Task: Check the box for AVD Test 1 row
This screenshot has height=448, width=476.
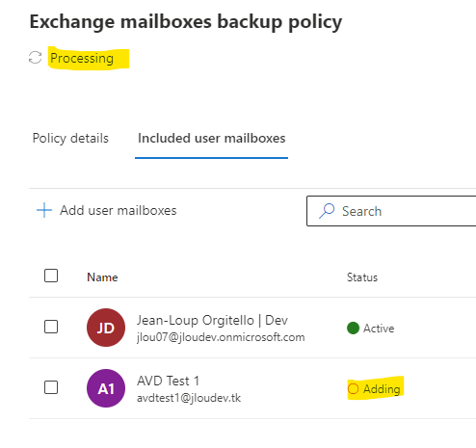Action: pos(51,387)
